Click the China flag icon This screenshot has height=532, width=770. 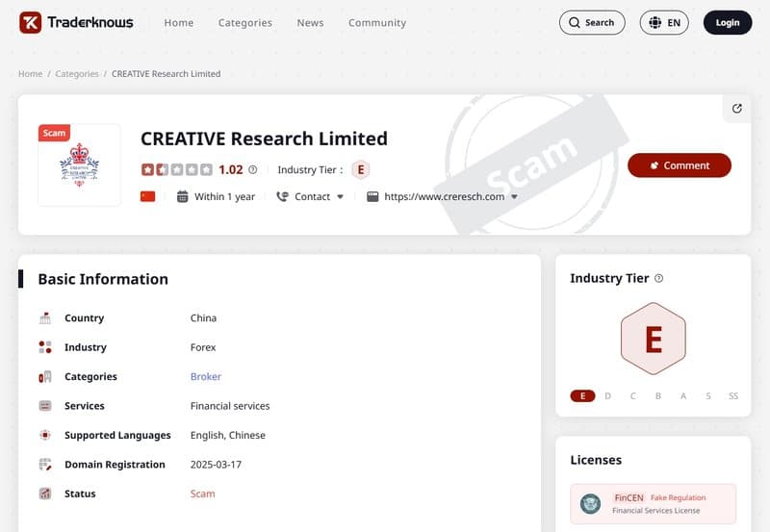tap(148, 197)
